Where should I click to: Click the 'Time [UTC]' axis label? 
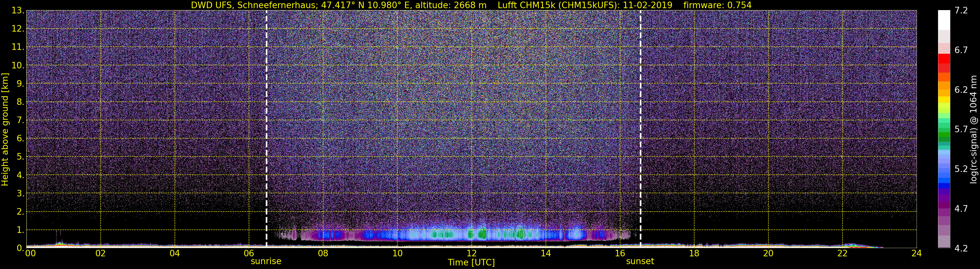pyautogui.click(x=471, y=262)
